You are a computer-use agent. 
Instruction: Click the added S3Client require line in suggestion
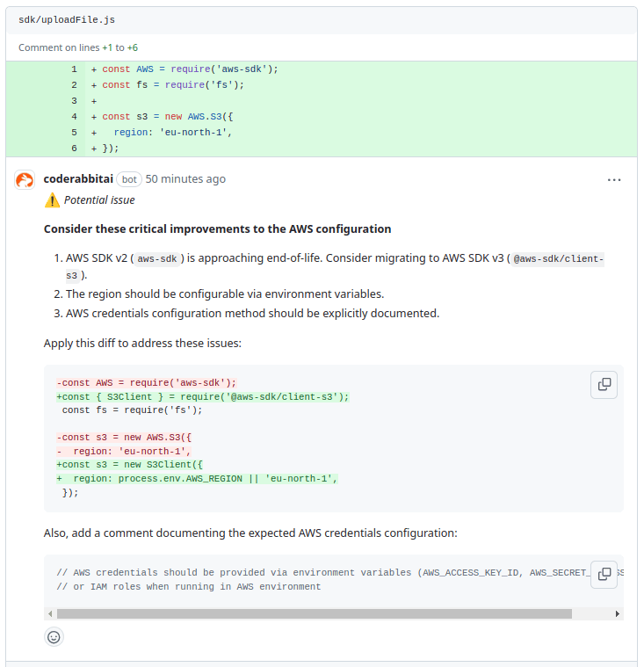(x=203, y=396)
